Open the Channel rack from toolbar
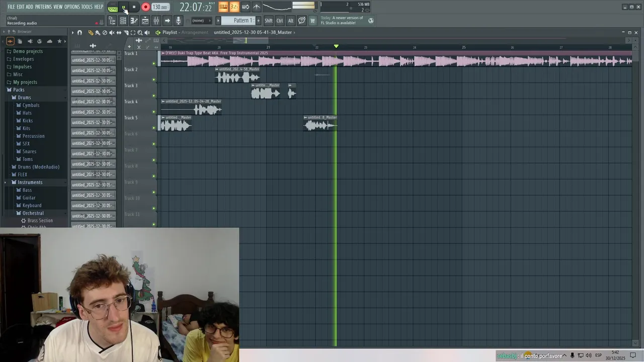Image resolution: width=644 pixels, height=362 pixels. coord(123,21)
